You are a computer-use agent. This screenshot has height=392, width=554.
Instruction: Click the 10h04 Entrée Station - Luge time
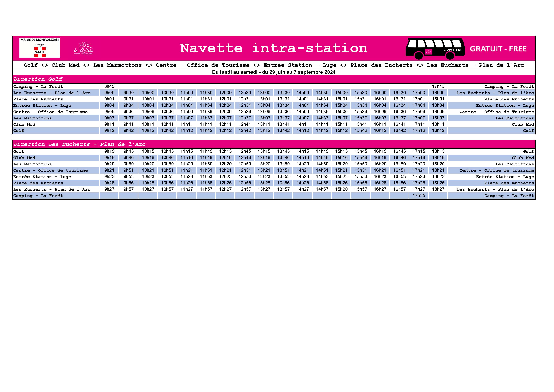(148, 105)
